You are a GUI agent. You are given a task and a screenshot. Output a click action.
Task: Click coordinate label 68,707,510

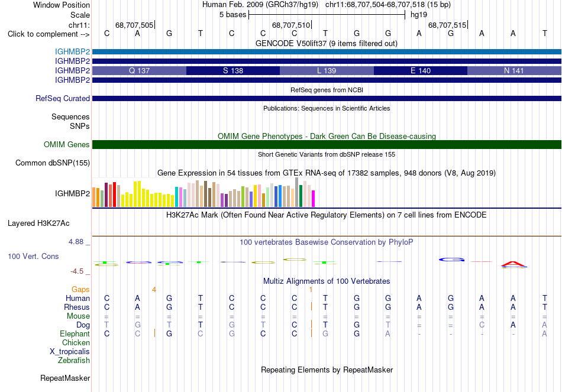coord(291,25)
